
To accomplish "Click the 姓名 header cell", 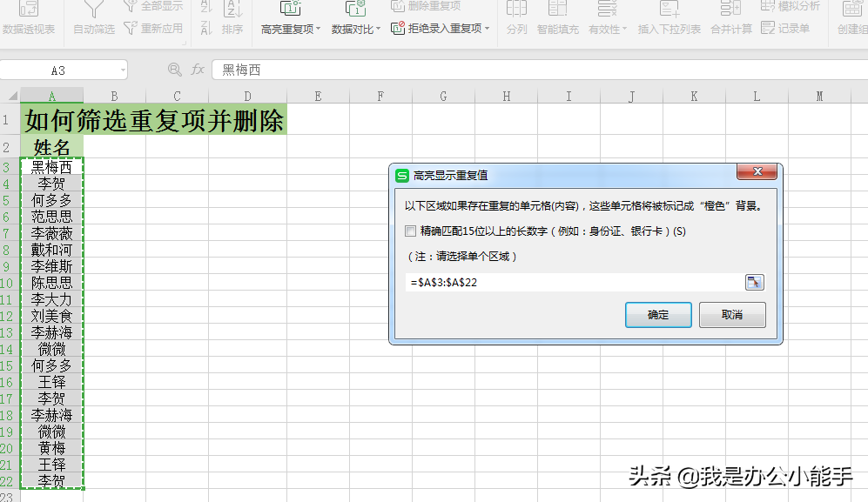I will click(52, 147).
